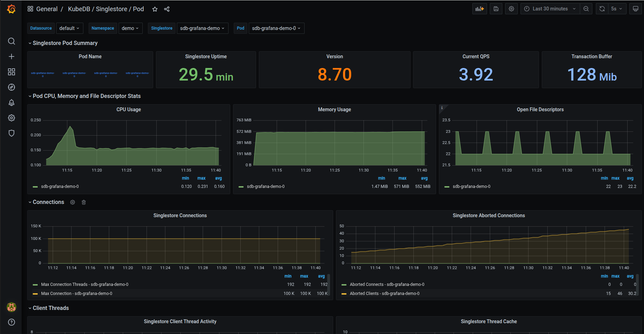Open the Singlestore sdb-grafana-demo dropdown
This screenshot has width=644, height=334.
pyautogui.click(x=202, y=28)
